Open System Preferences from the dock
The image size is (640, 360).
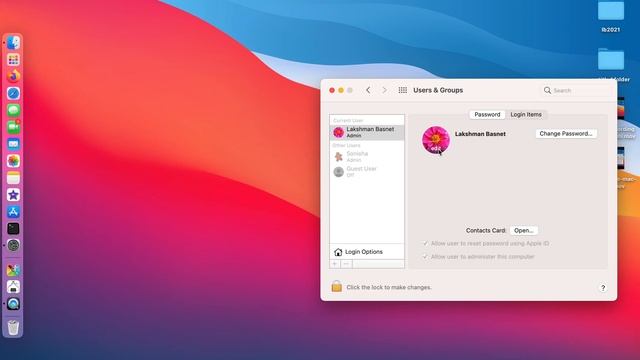coord(13,245)
